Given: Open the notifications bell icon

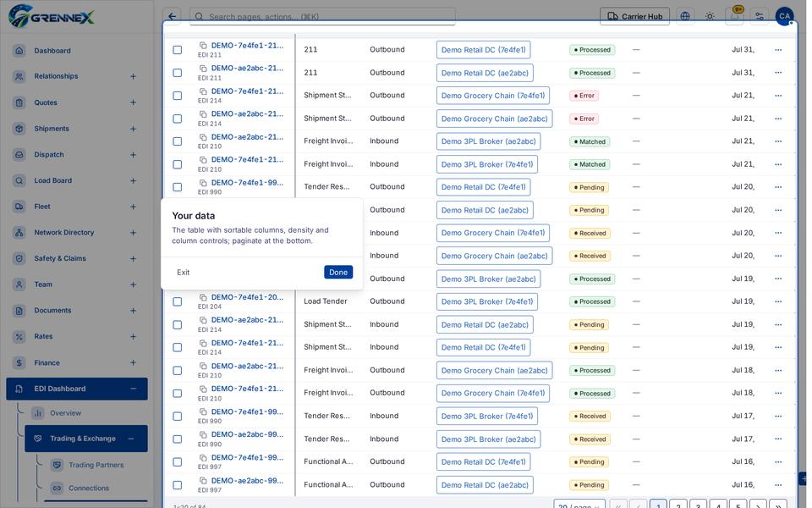Looking at the screenshot, I should pyautogui.click(x=735, y=16).
